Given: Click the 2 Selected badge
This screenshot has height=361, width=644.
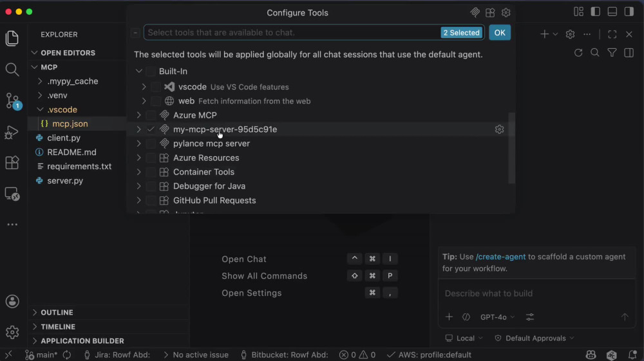Looking at the screenshot, I should click(x=461, y=33).
